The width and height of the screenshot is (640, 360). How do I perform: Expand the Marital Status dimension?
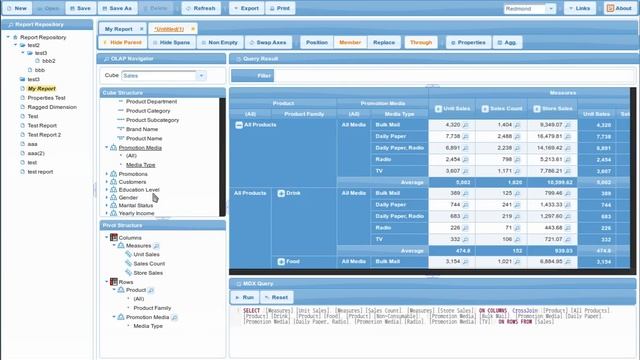coord(107,205)
